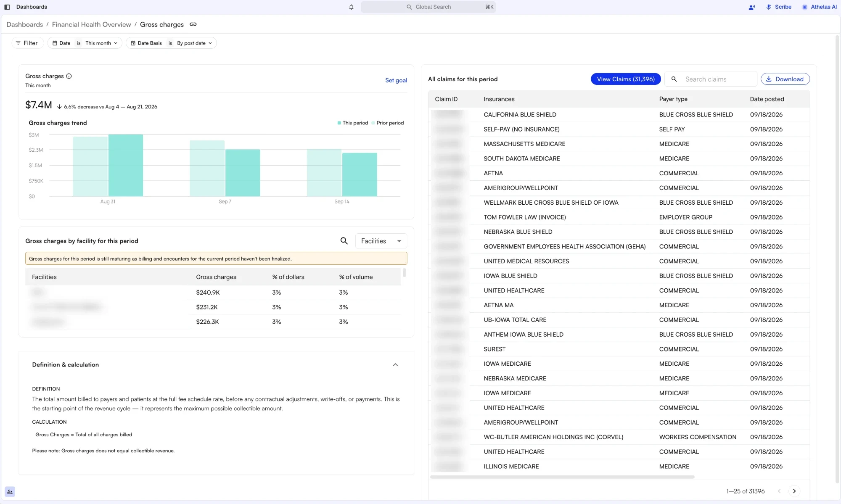The width and height of the screenshot is (841, 504).
Task: Collapse Definition & calculation section
Action: click(395, 365)
